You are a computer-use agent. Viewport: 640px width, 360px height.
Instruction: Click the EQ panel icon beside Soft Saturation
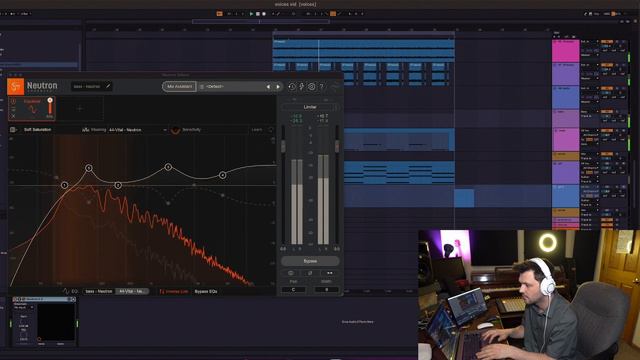pos(13,130)
